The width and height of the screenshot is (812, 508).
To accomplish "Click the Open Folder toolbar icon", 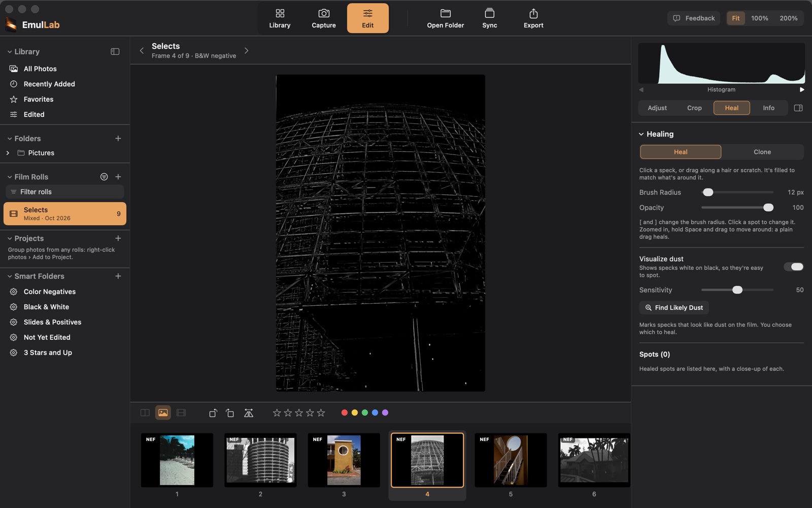I will pos(445,18).
